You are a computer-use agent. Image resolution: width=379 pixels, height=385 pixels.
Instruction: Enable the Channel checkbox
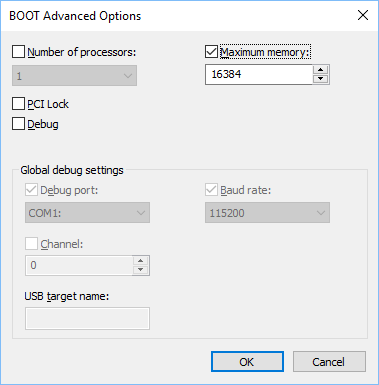pos(31,244)
